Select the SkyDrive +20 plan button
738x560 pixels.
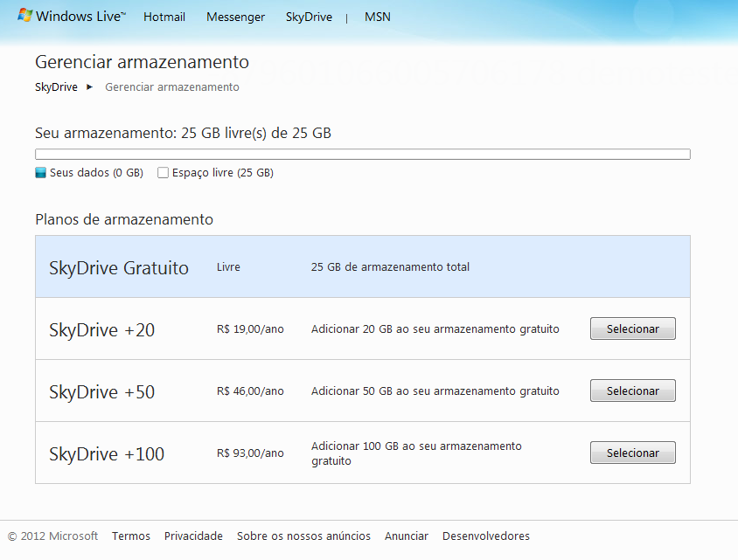632,328
